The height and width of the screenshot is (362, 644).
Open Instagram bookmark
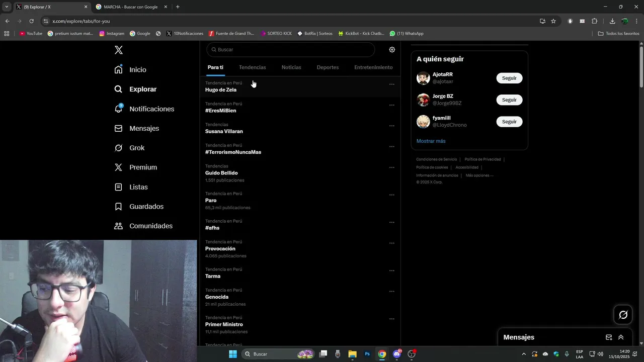pos(112,34)
